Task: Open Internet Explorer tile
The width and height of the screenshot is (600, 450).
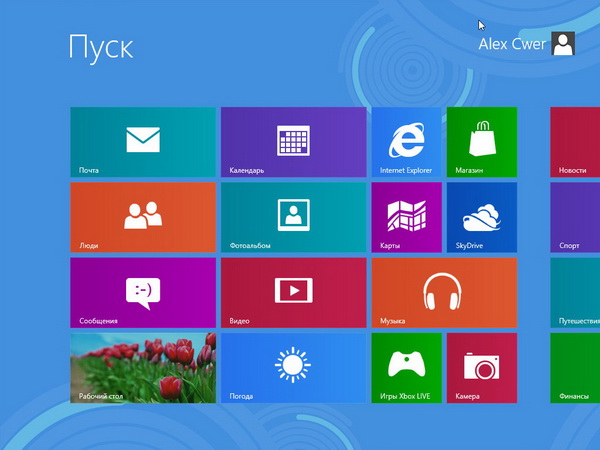Action: (406, 142)
